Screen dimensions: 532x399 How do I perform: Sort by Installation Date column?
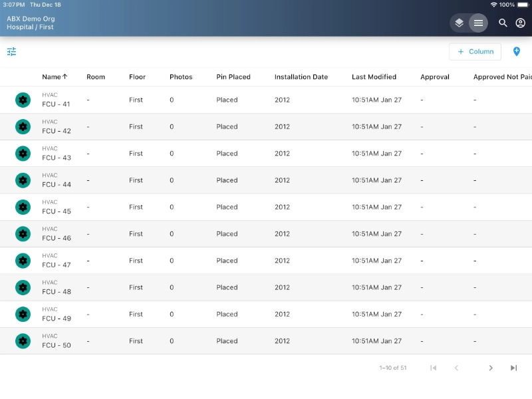pyautogui.click(x=301, y=77)
